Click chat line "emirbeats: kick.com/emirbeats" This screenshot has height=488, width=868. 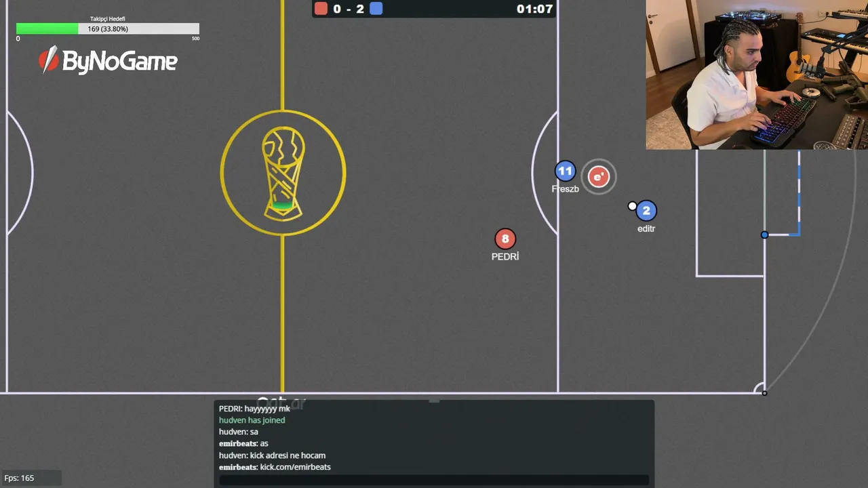click(275, 467)
